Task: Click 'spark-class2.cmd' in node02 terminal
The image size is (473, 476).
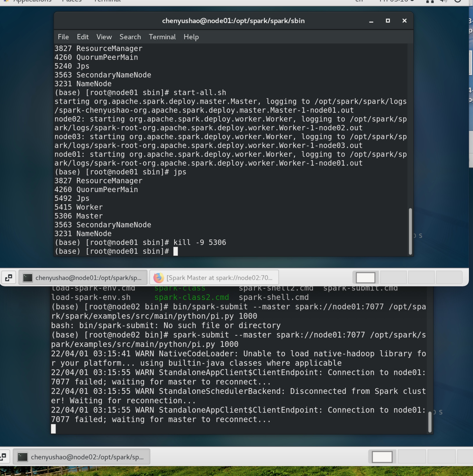Action: (x=191, y=297)
